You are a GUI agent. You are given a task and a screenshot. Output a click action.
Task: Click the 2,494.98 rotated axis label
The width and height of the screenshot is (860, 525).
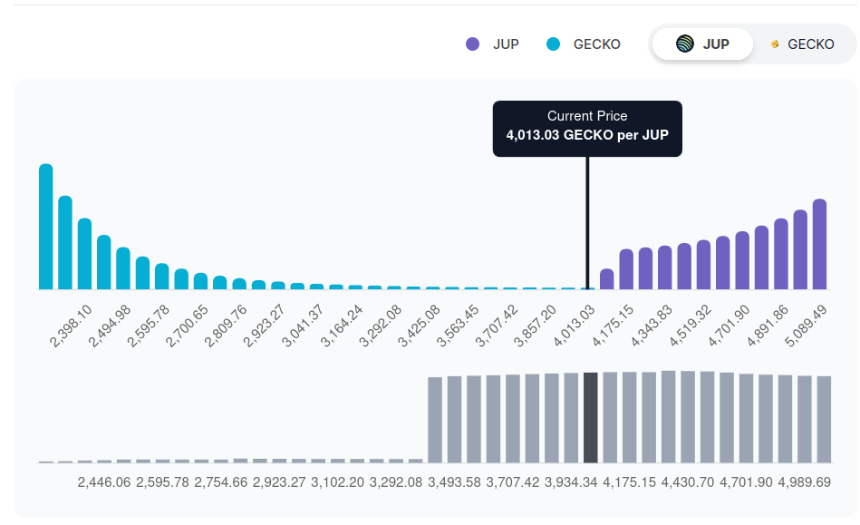click(110, 326)
